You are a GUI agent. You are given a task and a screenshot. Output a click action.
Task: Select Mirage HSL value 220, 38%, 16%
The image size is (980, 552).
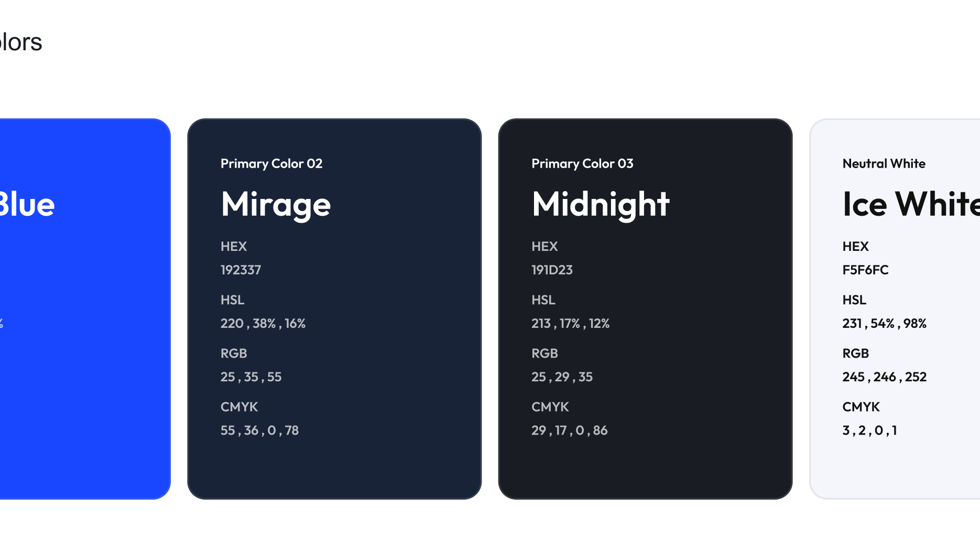tap(263, 324)
